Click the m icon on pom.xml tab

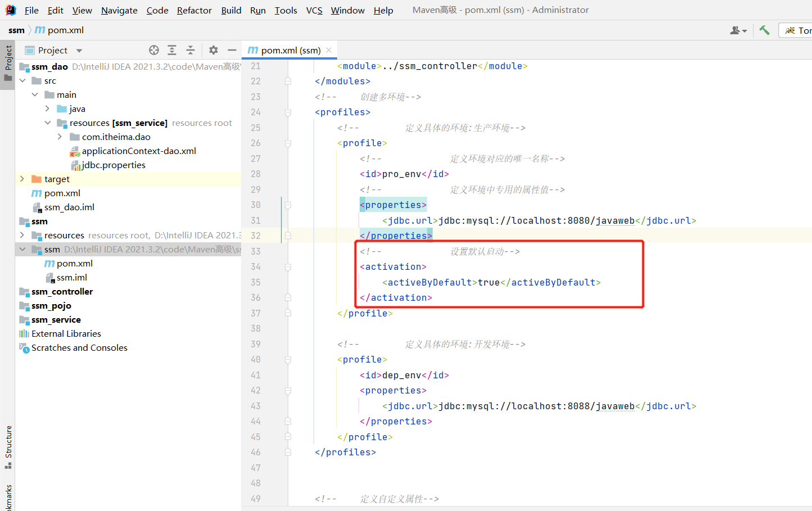pos(253,50)
